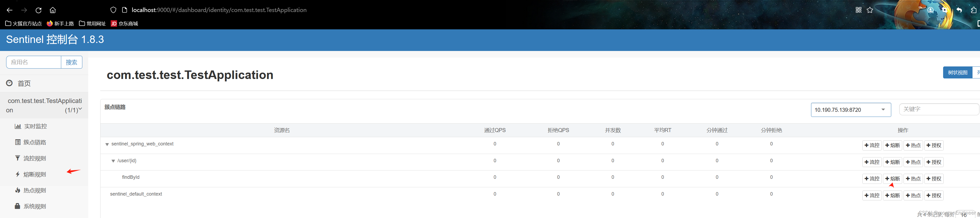Add 热点 for sentinel_default_context
The image size is (980, 218).
[x=913, y=196]
